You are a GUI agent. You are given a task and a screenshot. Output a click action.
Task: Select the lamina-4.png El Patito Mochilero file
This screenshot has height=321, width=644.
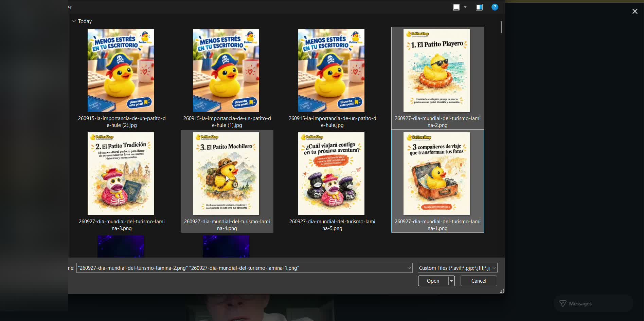coord(227,182)
